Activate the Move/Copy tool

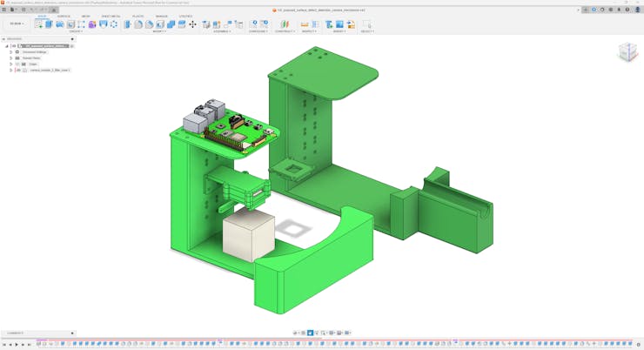click(x=192, y=24)
